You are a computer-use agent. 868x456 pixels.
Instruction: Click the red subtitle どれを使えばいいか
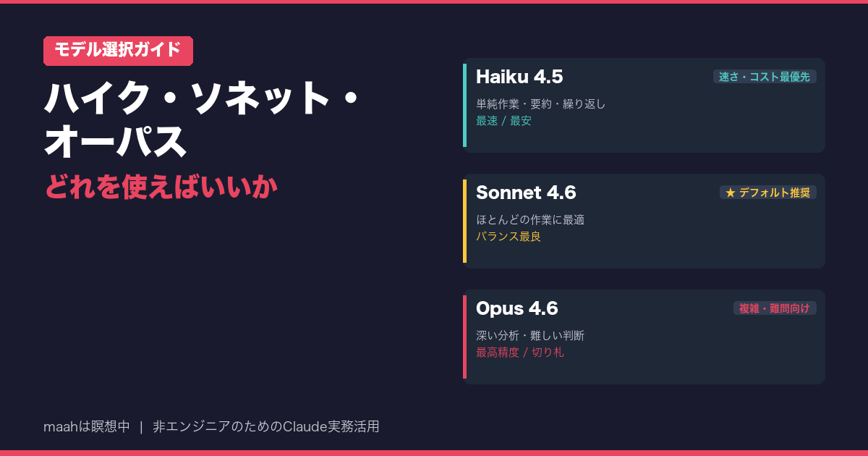pos(161,187)
